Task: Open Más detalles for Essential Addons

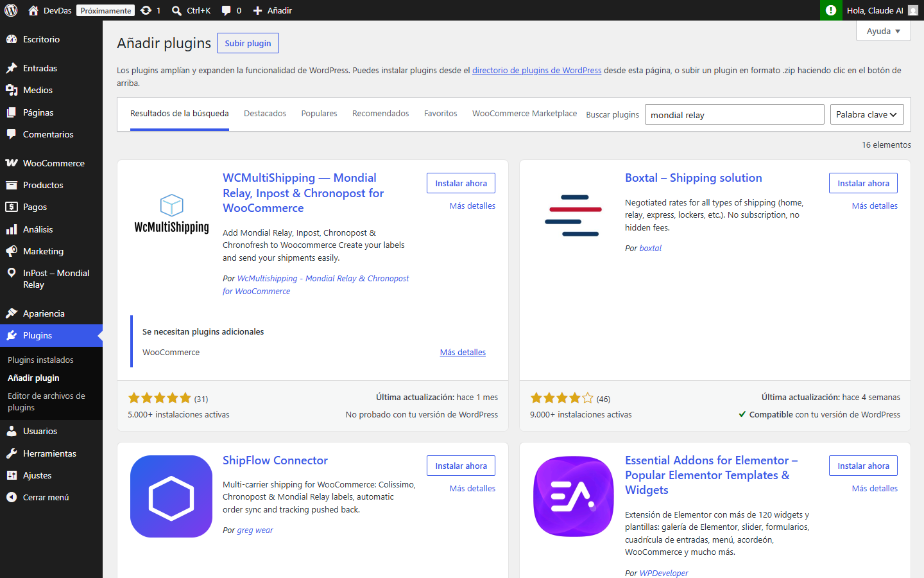Action: (875, 489)
